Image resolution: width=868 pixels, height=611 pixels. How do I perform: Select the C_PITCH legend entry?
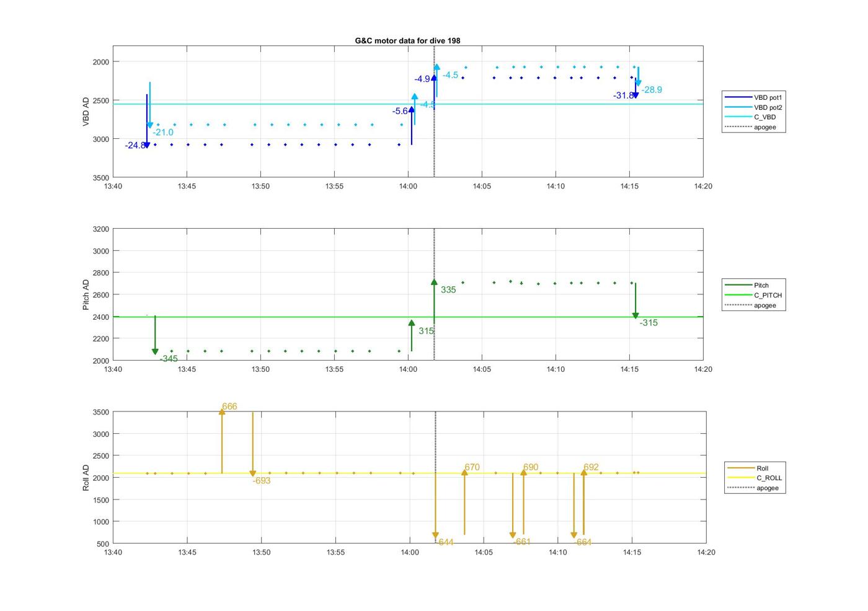click(754, 295)
